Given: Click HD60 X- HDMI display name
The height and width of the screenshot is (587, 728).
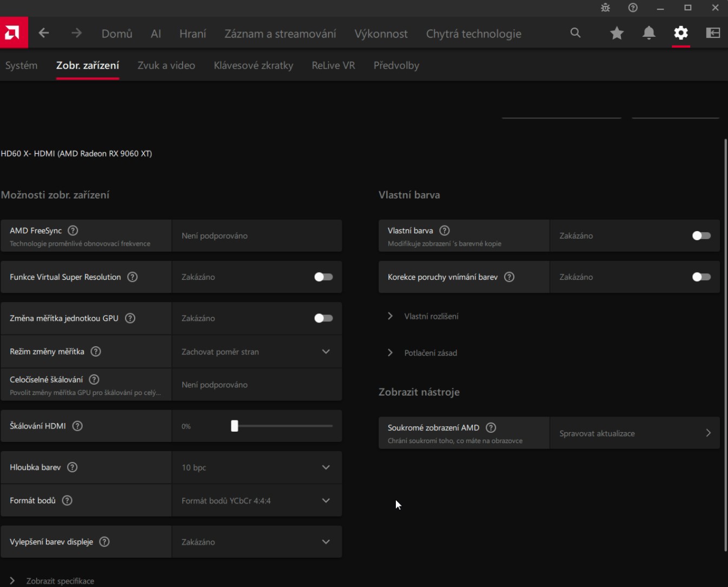Looking at the screenshot, I should [x=76, y=154].
